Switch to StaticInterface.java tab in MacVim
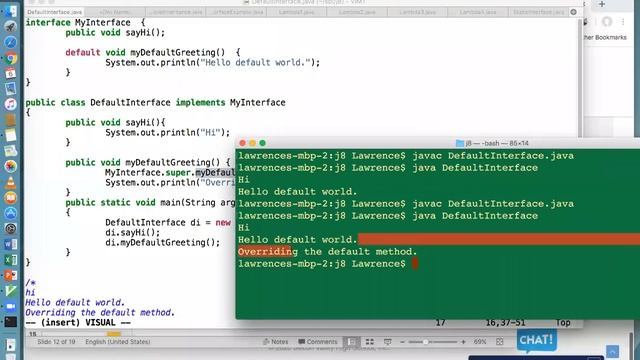 (538, 12)
